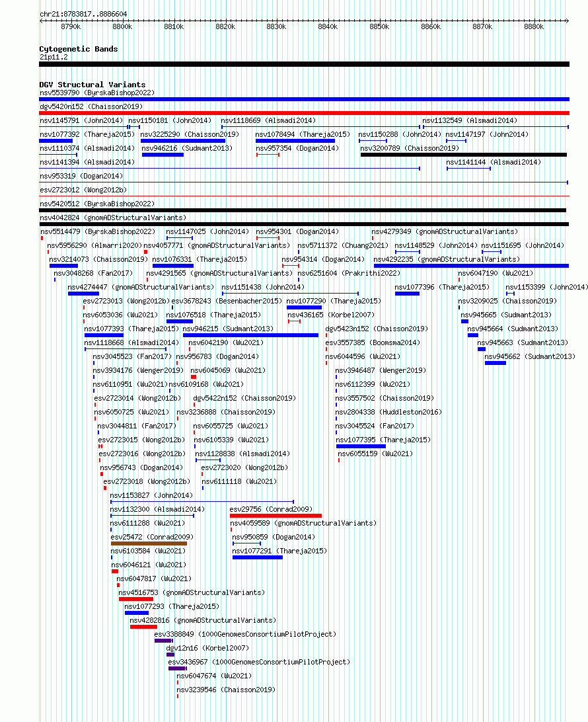The image size is (588, 722).
Task: Open dgv12n16 (Korbel2007) variant
Action: [207, 648]
